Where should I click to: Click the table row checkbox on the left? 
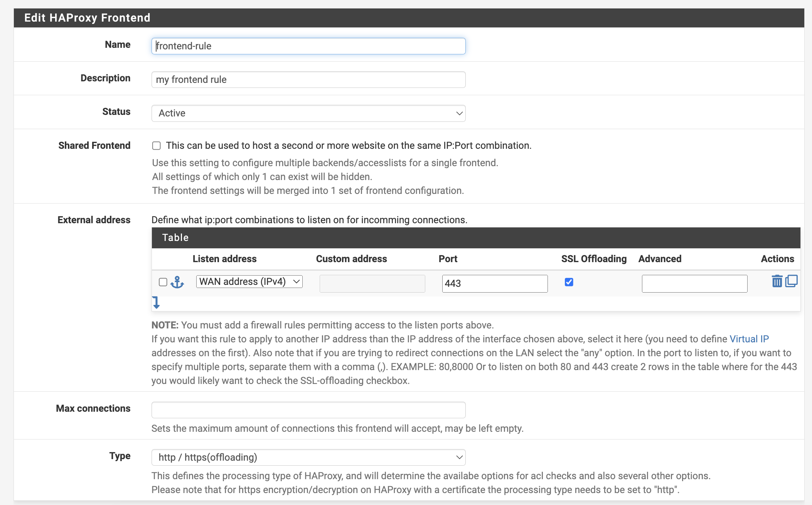click(162, 282)
